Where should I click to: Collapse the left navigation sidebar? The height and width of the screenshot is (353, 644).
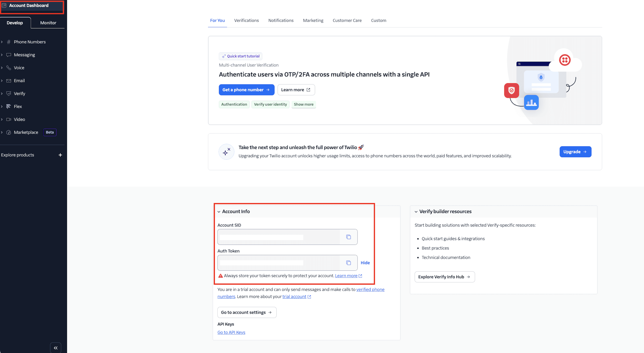(56, 347)
